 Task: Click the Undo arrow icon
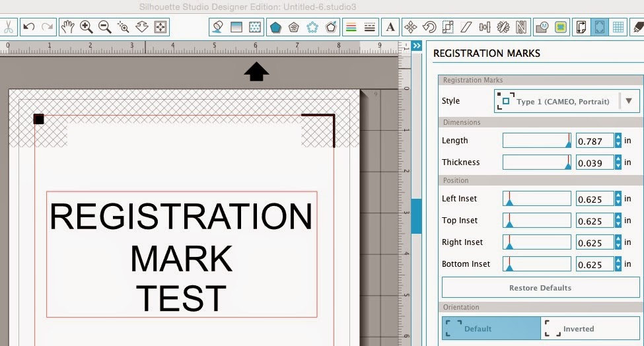[29, 27]
